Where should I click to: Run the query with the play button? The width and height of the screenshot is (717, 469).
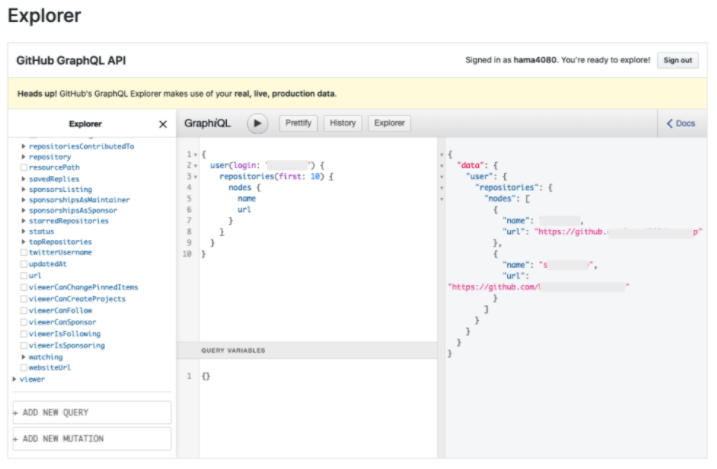pyautogui.click(x=257, y=123)
